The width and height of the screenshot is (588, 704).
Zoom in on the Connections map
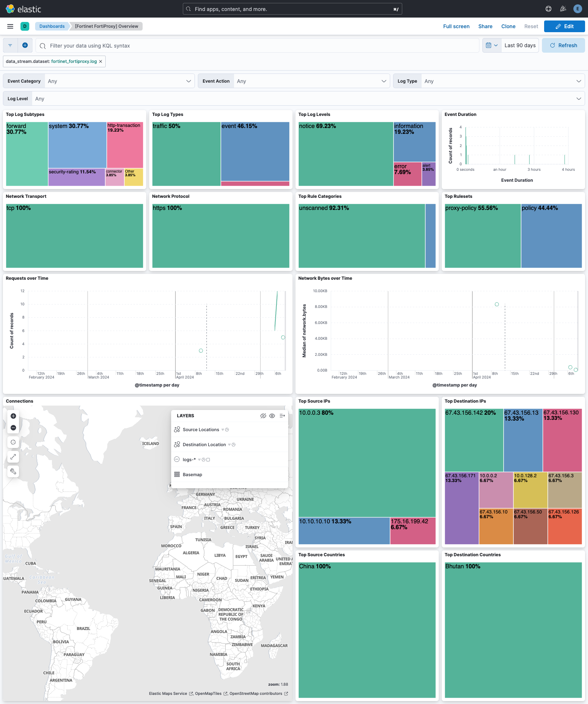click(x=13, y=416)
